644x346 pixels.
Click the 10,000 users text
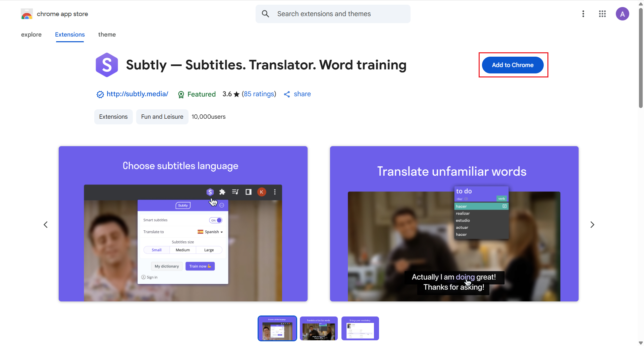tap(209, 117)
